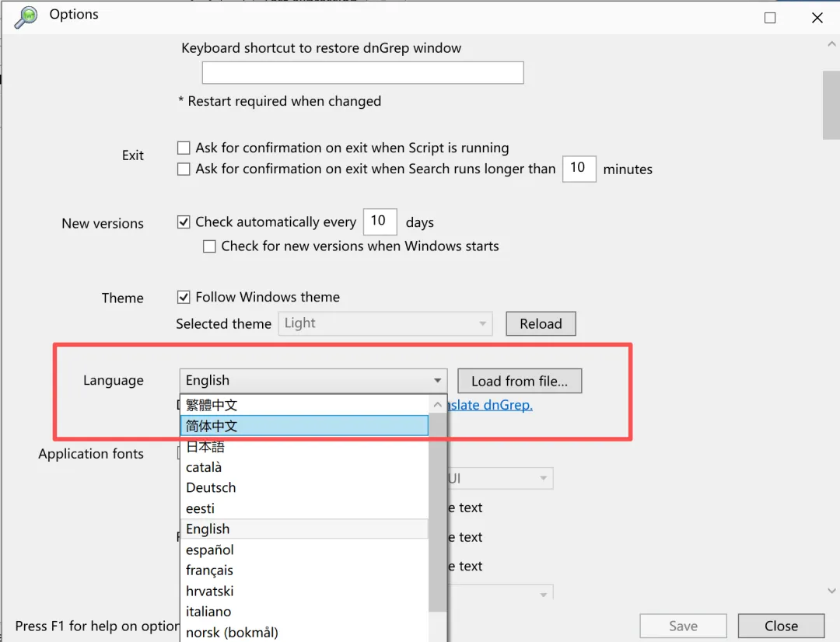This screenshot has height=642, width=840.
Task: Open the Selected theme dropdown
Action: (385, 323)
